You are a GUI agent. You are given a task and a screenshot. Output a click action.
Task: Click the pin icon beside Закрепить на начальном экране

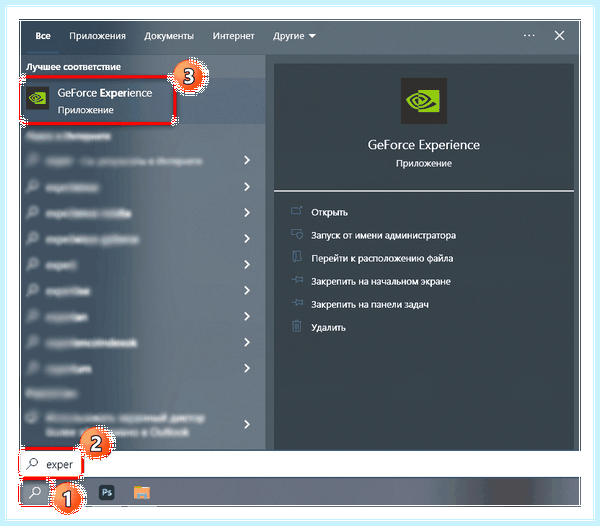(x=297, y=280)
